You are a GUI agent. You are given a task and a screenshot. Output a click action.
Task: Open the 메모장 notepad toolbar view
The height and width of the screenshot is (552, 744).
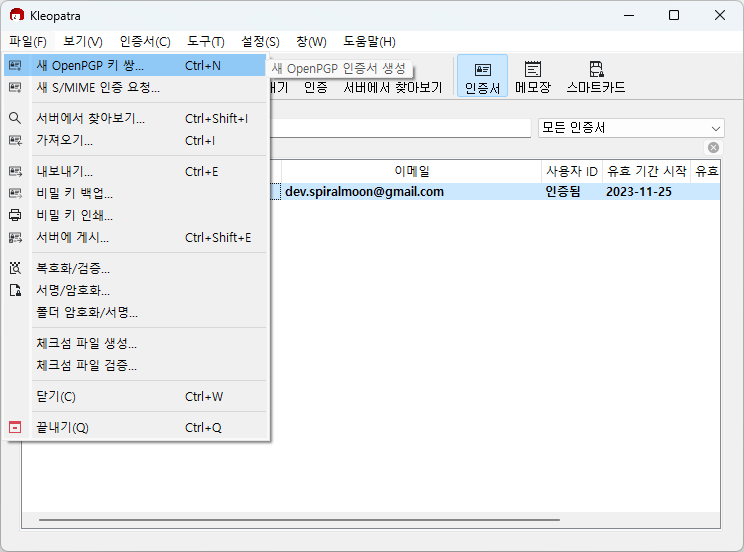click(533, 76)
